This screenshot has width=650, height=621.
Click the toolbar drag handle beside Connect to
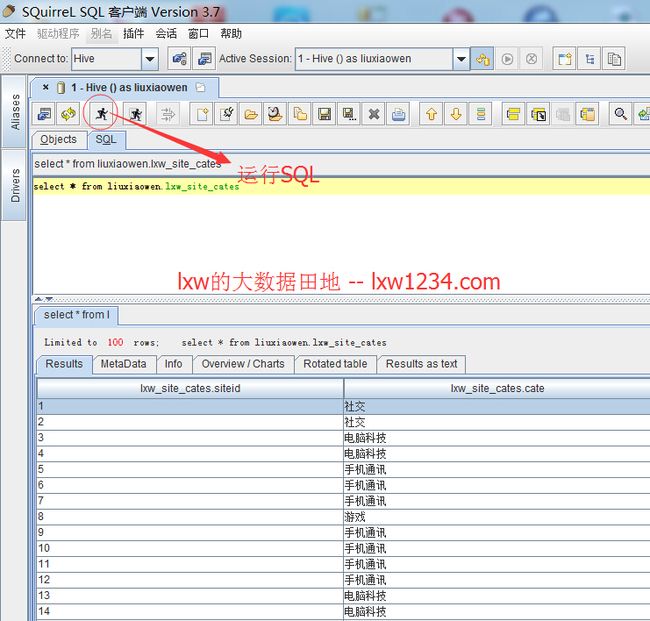(6, 59)
